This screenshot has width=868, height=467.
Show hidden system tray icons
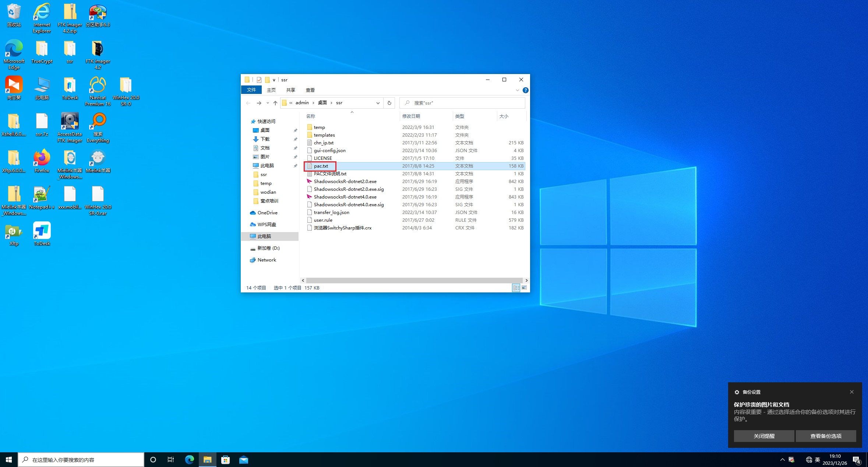click(x=782, y=460)
